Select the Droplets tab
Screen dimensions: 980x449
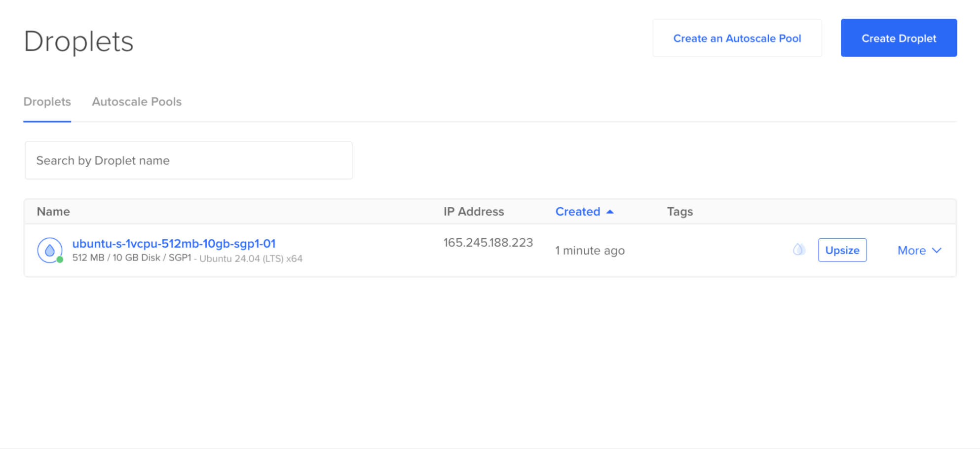[x=47, y=102]
